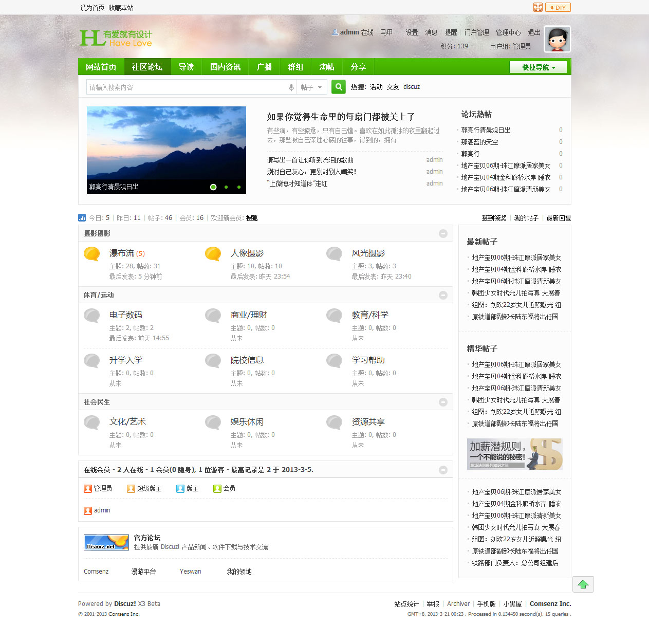Open the 管理中心 admin link
Image resolution: width=649 pixels, height=644 pixels.
(x=508, y=32)
